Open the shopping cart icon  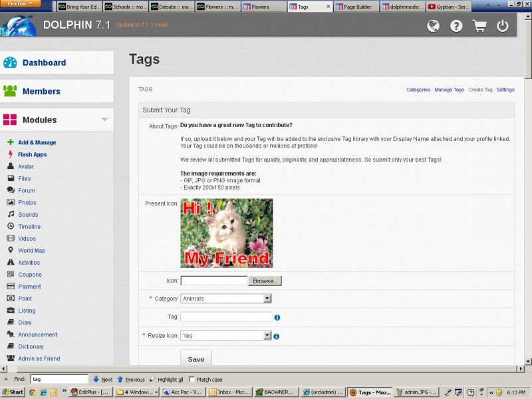(x=479, y=26)
